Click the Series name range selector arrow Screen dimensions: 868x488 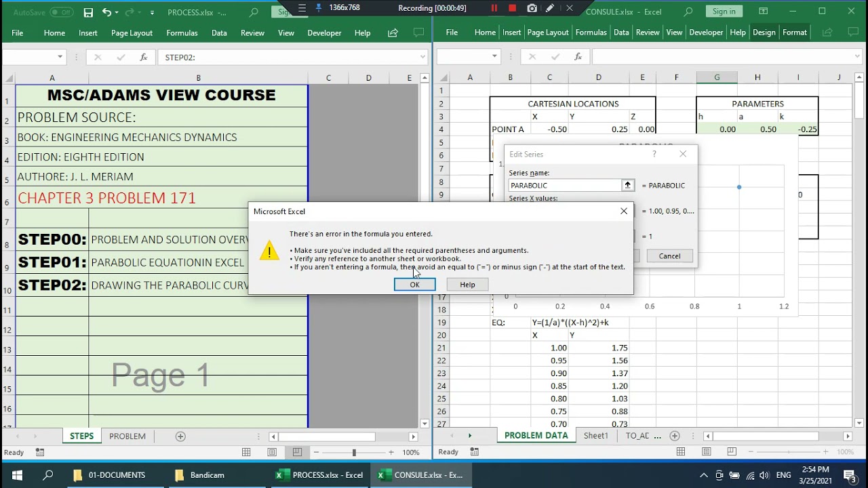[x=627, y=185]
